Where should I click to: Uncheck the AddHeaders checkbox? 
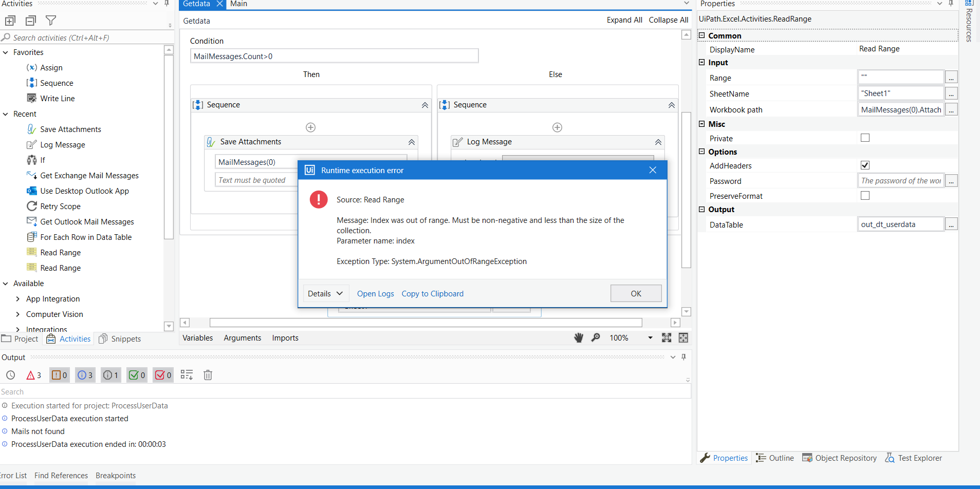tap(865, 165)
